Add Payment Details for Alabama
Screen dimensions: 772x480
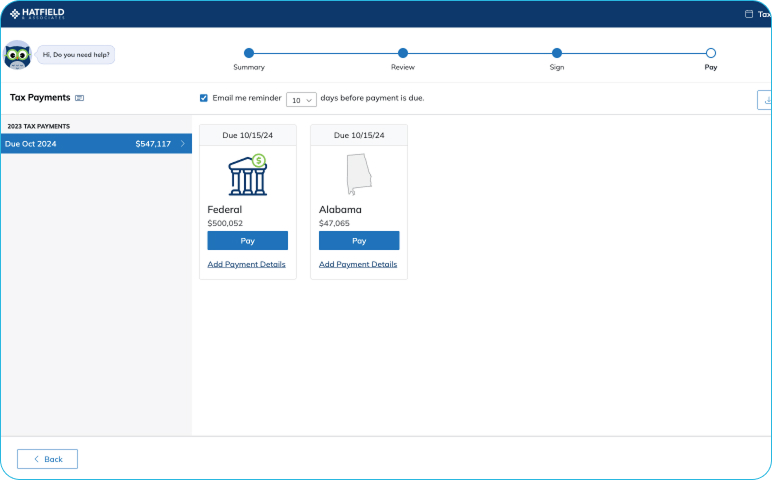pos(358,264)
